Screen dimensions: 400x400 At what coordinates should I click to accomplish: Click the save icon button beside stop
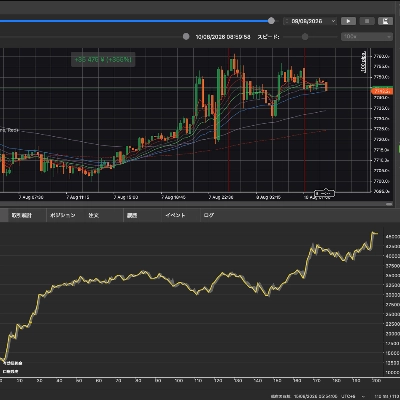385,21
